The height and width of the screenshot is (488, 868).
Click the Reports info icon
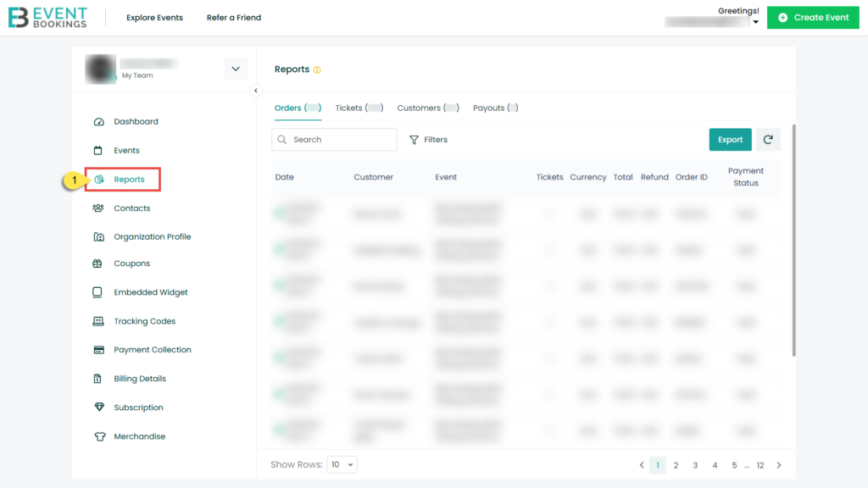point(317,69)
